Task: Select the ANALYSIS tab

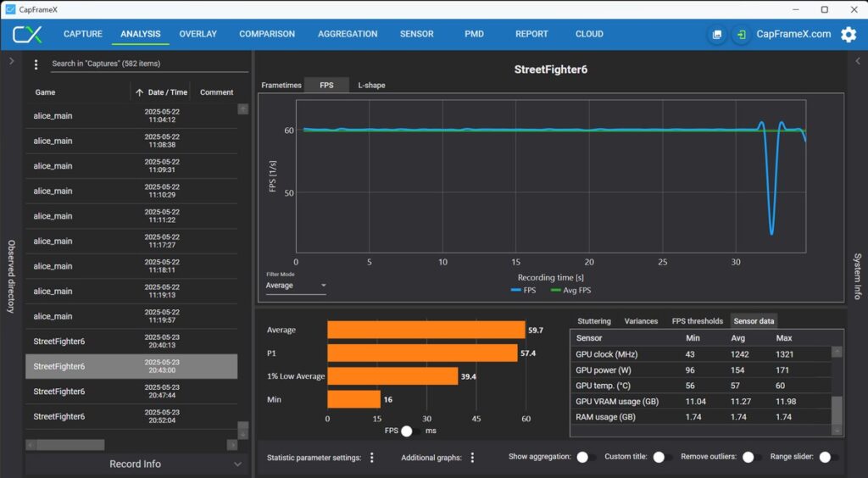Action: (141, 34)
